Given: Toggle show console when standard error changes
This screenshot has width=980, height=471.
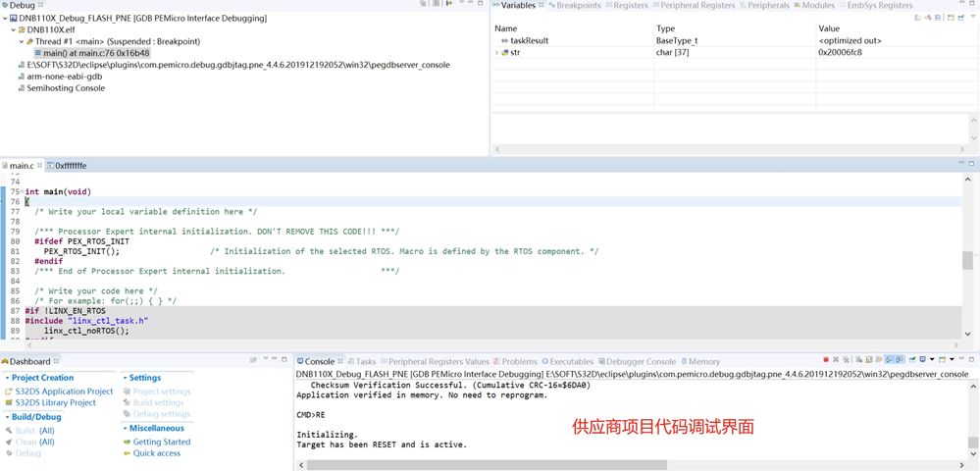Looking at the screenshot, I should coord(900,360).
